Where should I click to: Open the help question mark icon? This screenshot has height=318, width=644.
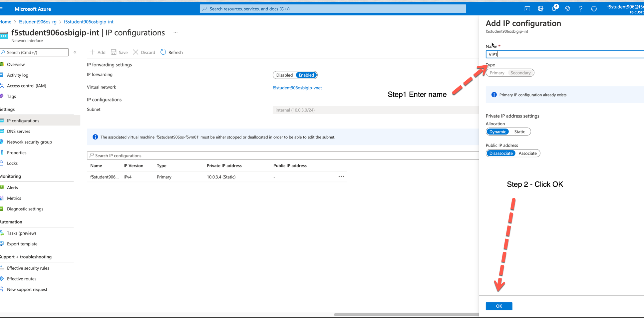click(581, 9)
